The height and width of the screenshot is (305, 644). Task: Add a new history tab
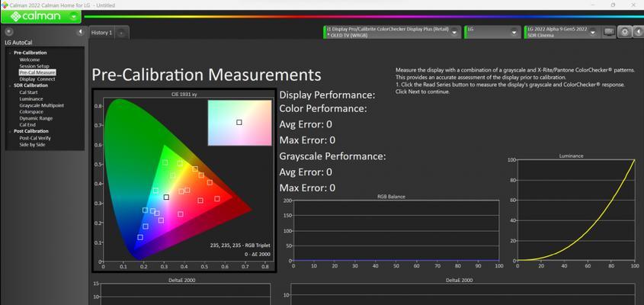tap(122, 34)
